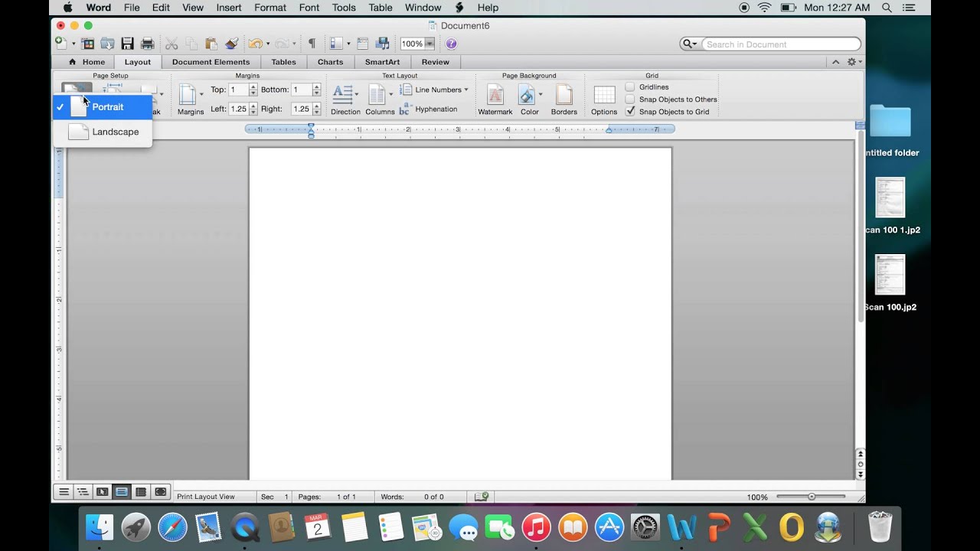Disable Snap Objects to Grid checkbox

[630, 112]
